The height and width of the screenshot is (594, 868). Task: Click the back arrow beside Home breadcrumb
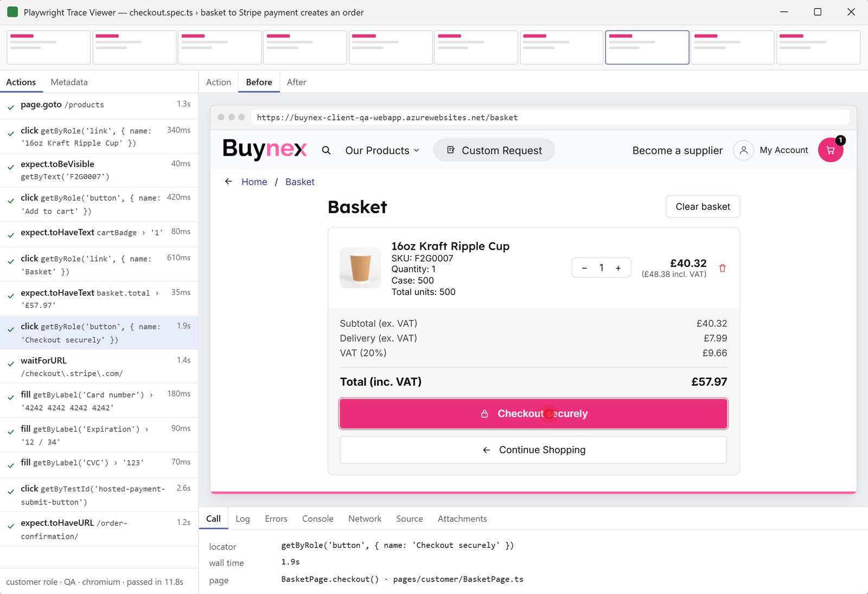tap(228, 182)
